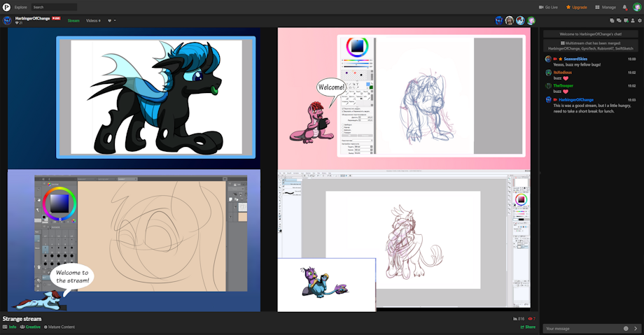Open ItsXodious chat username
The image size is (644, 335).
pos(562,72)
